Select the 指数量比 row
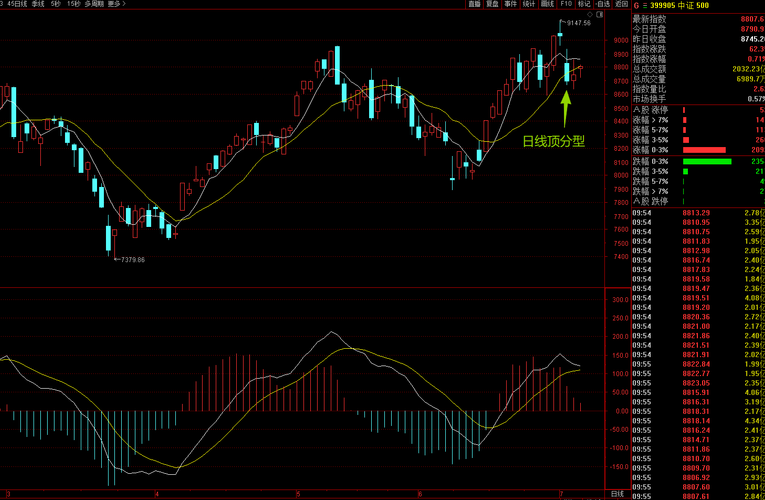 tap(698, 89)
